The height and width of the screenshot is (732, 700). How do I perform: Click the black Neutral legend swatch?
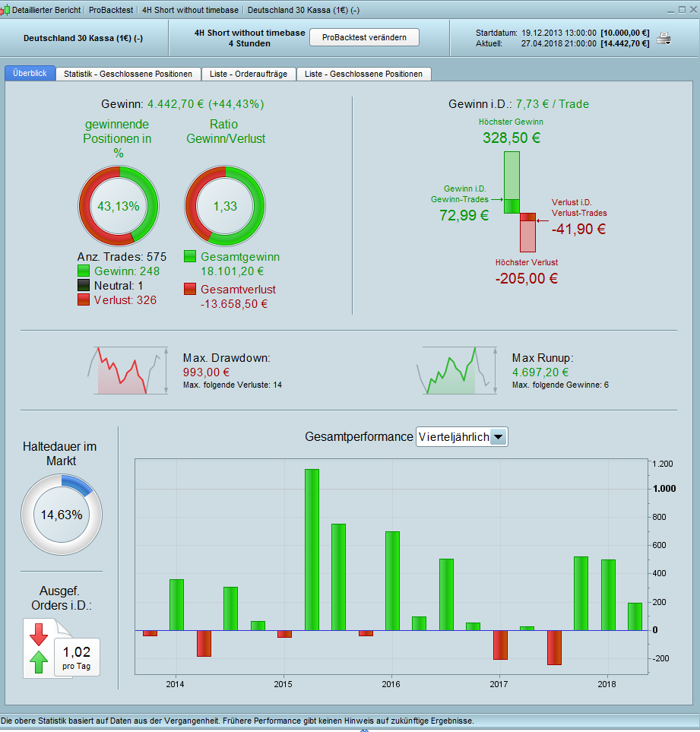click(x=84, y=285)
